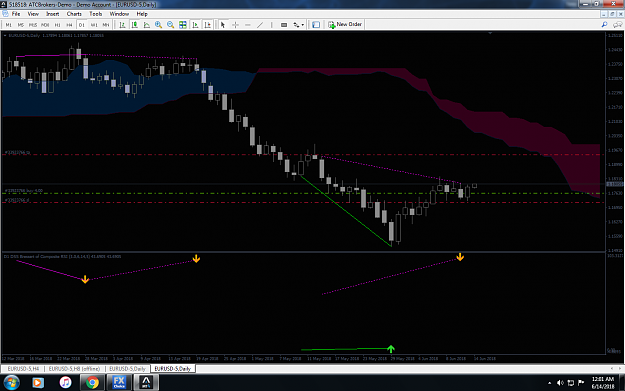Open Windows Start menu
625x391 pixels.
tap(11, 383)
